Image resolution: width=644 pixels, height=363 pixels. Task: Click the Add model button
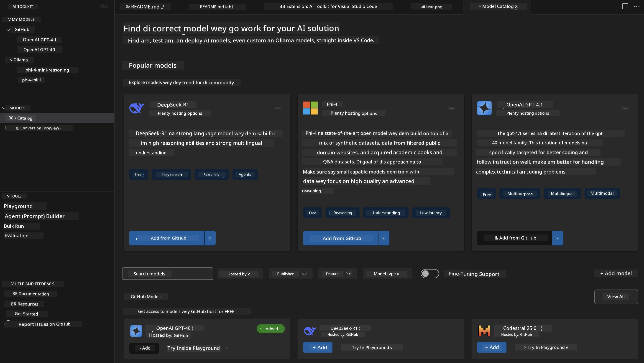pos(616,274)
